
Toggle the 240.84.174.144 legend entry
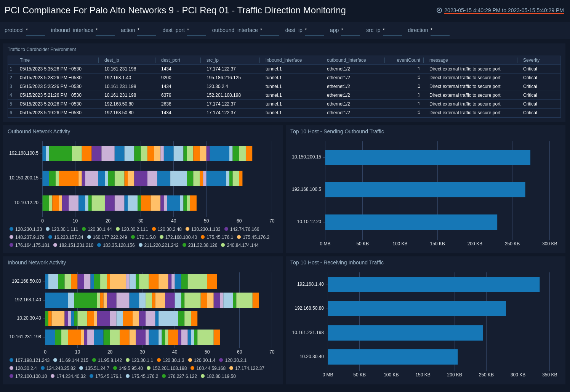pyautogui.click(x=241, y=245)
